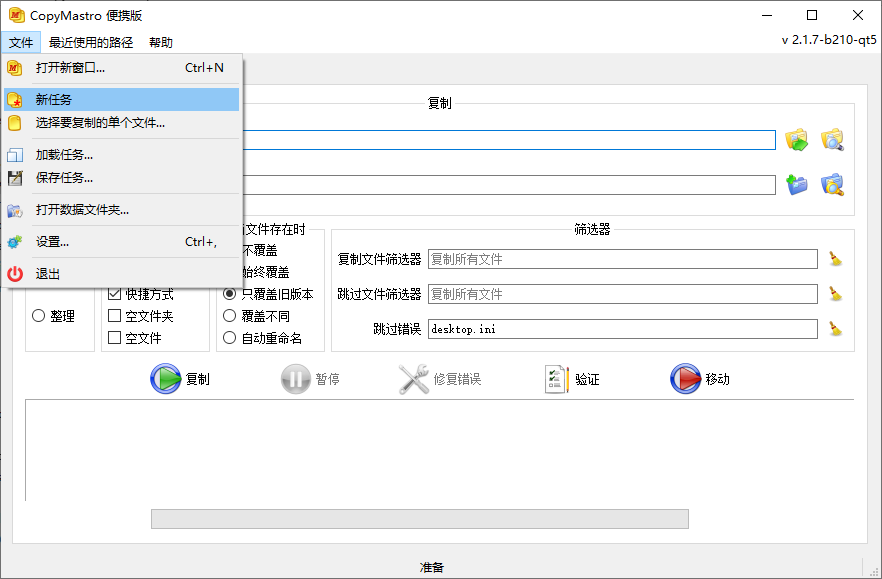Start the 移动 operation with the red play button
This screenshot has width=882, height=579.
pyautogui.click(x=700, y=379)
